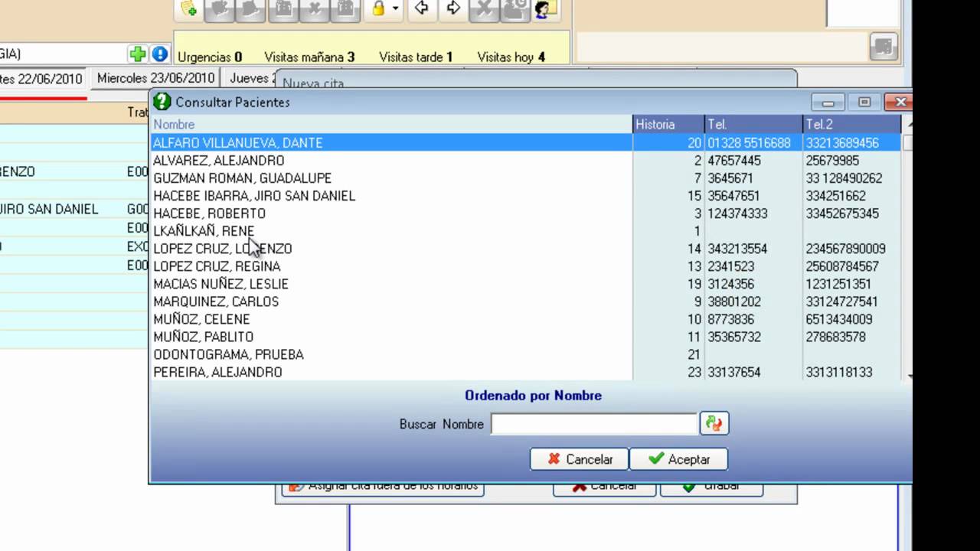Viewport: 980px width, 551px height.
Task: Click phone number 124374333
Action: pos(737,214)
